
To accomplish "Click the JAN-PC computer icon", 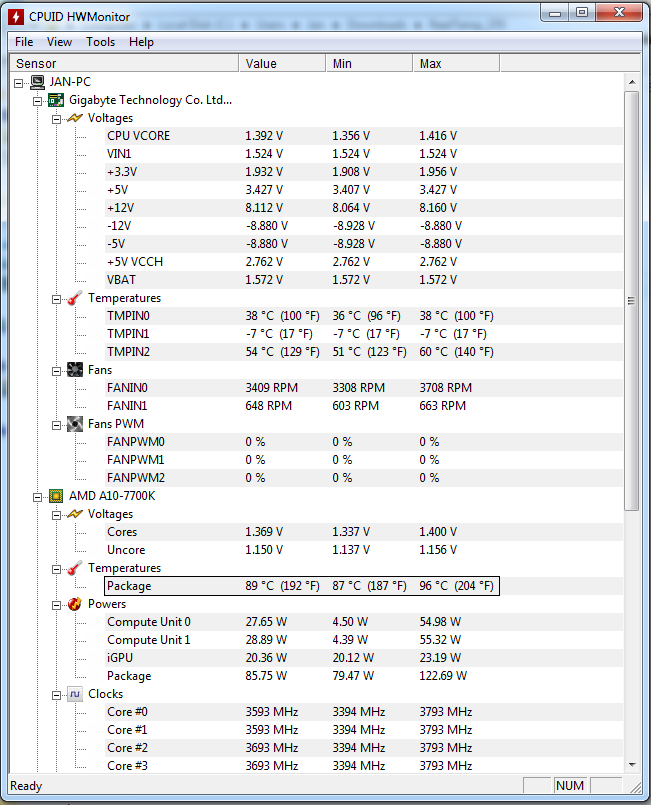I will pos(38,82).
